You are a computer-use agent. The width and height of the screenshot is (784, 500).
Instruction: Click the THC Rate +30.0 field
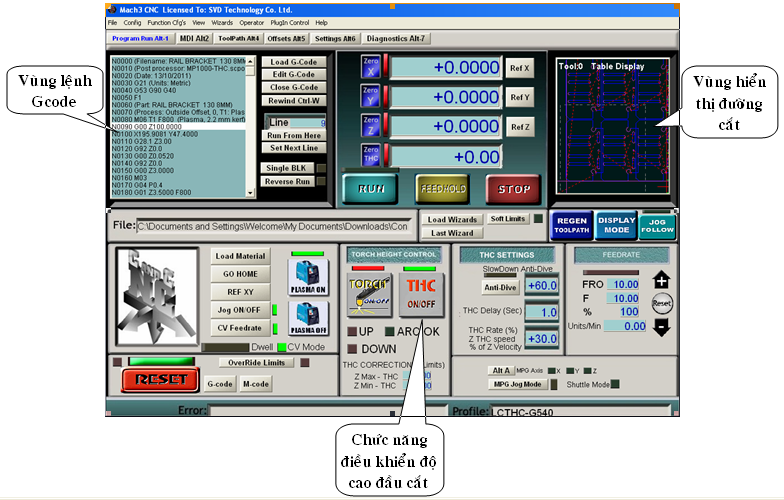click(x=542, y=338)
